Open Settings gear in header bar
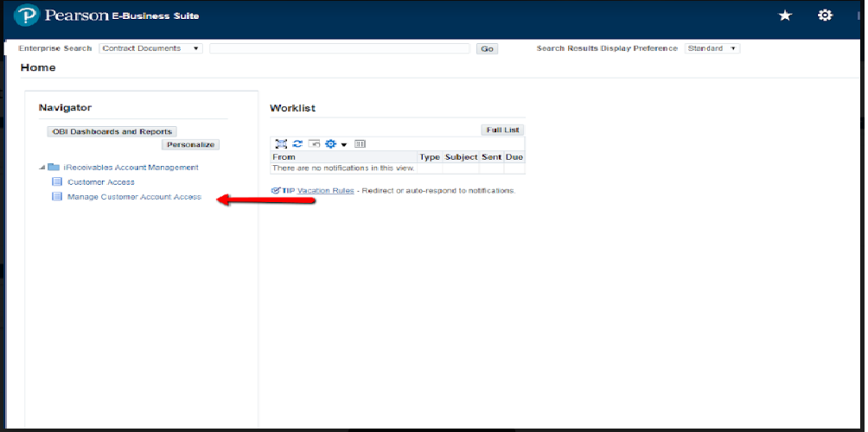The height and width of the screenshot is (432, 868). pos(825,16)
